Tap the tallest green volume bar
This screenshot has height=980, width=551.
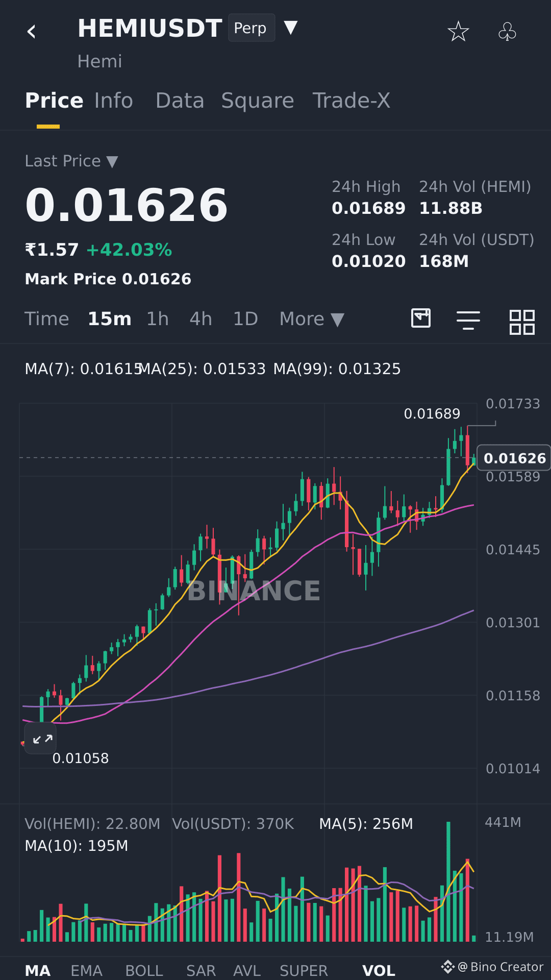click(448, 881)
